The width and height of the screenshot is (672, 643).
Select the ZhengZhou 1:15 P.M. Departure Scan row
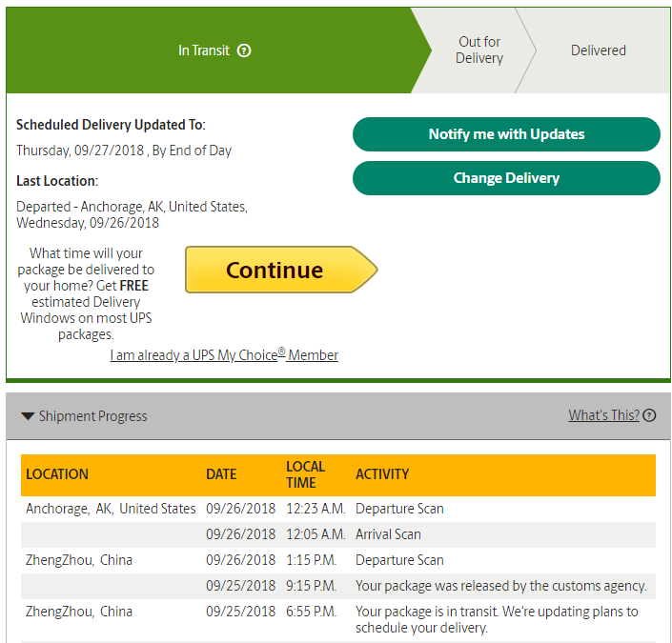point(338,560)
